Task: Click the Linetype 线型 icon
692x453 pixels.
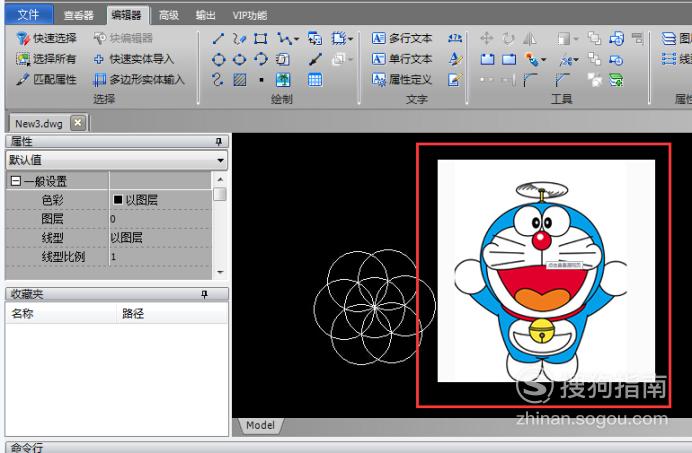Action: (x=669, y=59)
